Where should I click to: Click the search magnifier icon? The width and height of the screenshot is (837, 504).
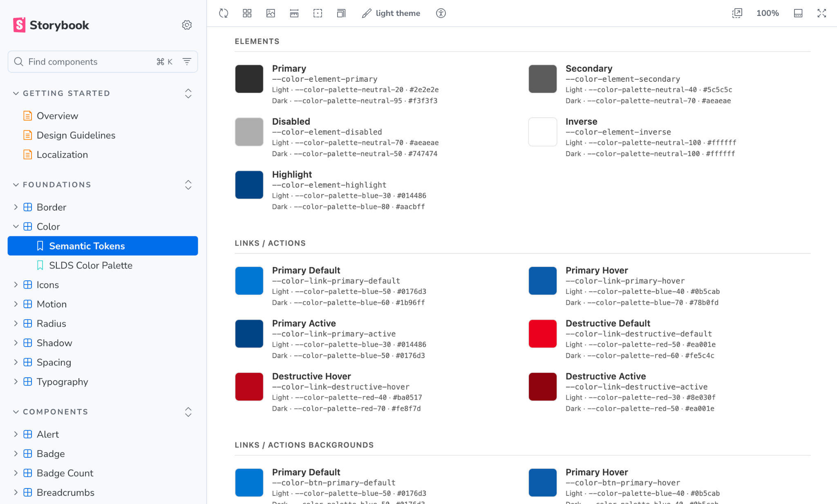pos(18,62)
